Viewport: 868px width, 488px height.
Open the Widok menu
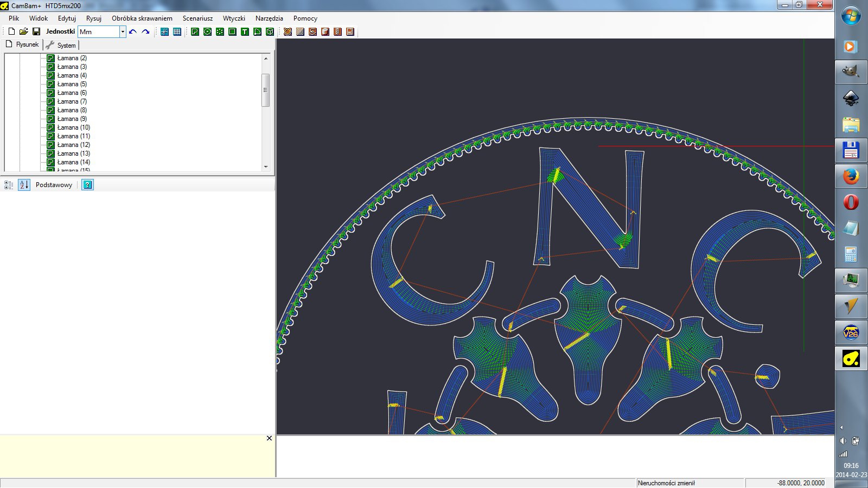39,18
